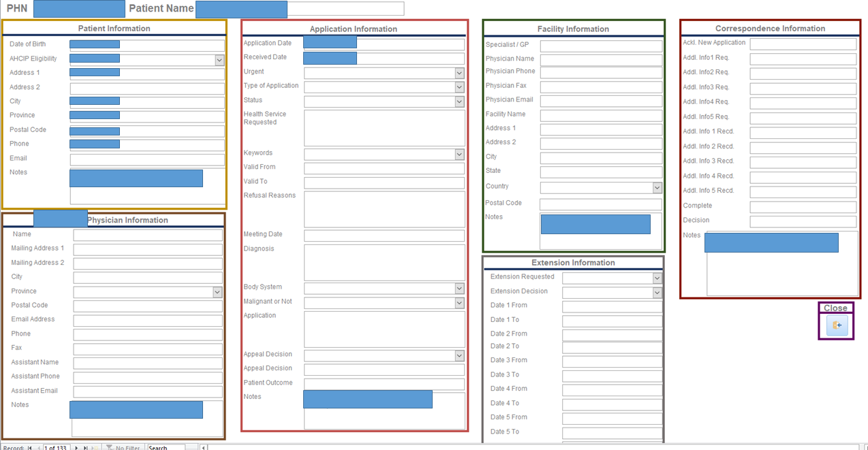This screenshot has height=450, width=868.
Task: Click the Ackl. New Application field
Action: click(x=803, y=44)
